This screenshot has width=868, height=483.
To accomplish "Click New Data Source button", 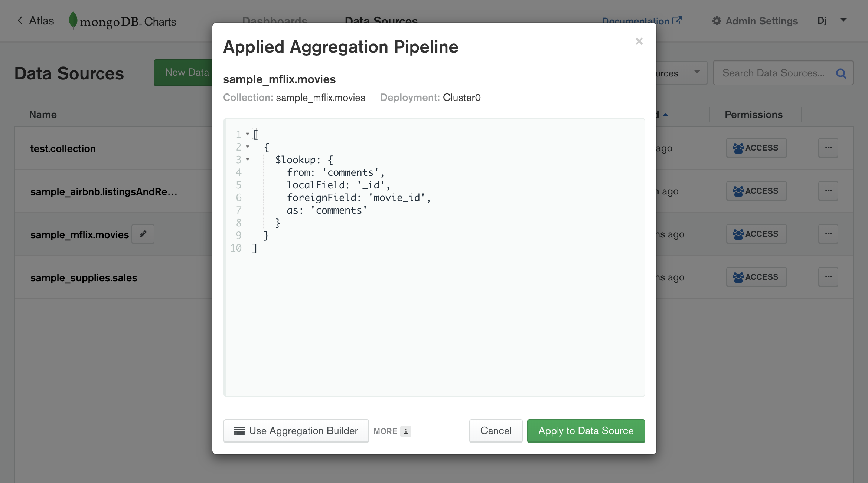I will click(184, 73).
